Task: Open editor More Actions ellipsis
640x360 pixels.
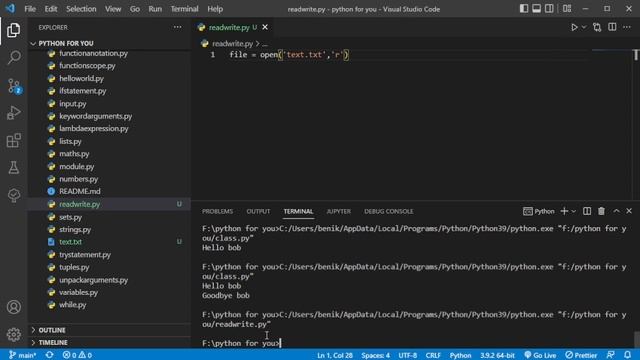Action: 627,27
